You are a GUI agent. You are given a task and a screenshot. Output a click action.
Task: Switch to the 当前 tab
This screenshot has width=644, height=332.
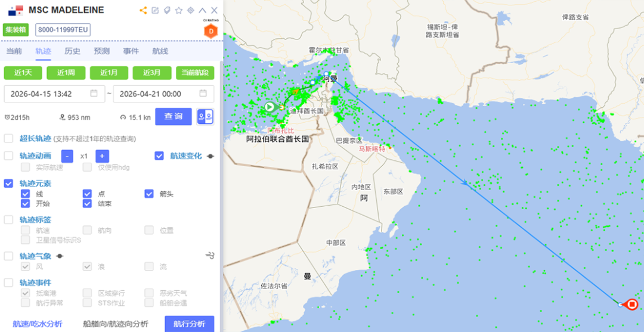14,51
